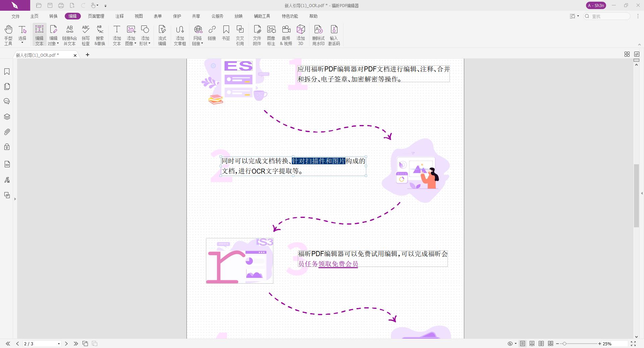Activate the 编辑文本 text editing tool
Screen dimensions: 644x348
(39, 35)
